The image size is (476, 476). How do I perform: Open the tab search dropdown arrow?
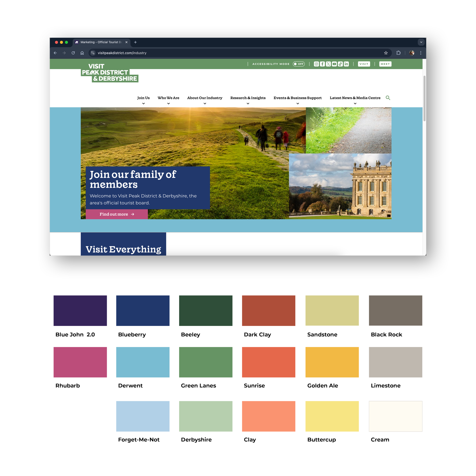[x=421, y=42]
